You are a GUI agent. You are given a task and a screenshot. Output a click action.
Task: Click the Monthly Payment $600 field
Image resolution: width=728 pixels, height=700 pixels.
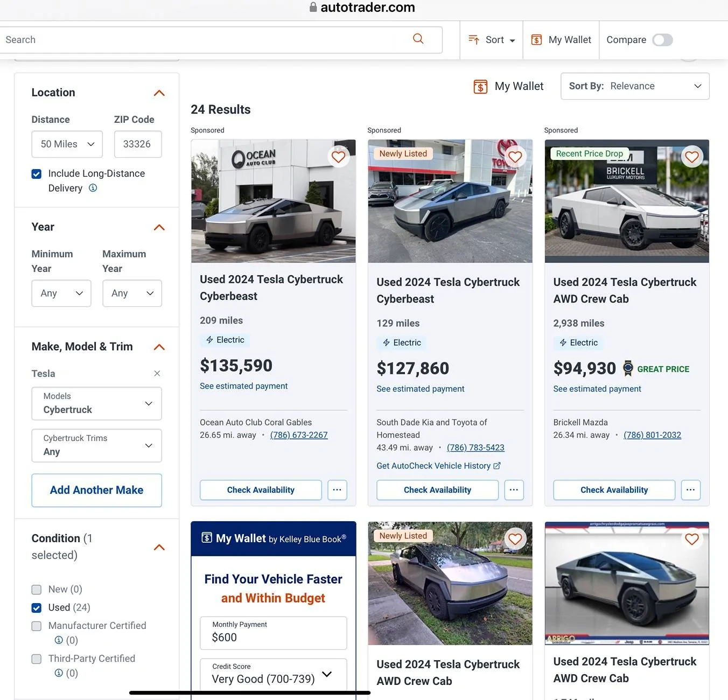click(274, 633)
